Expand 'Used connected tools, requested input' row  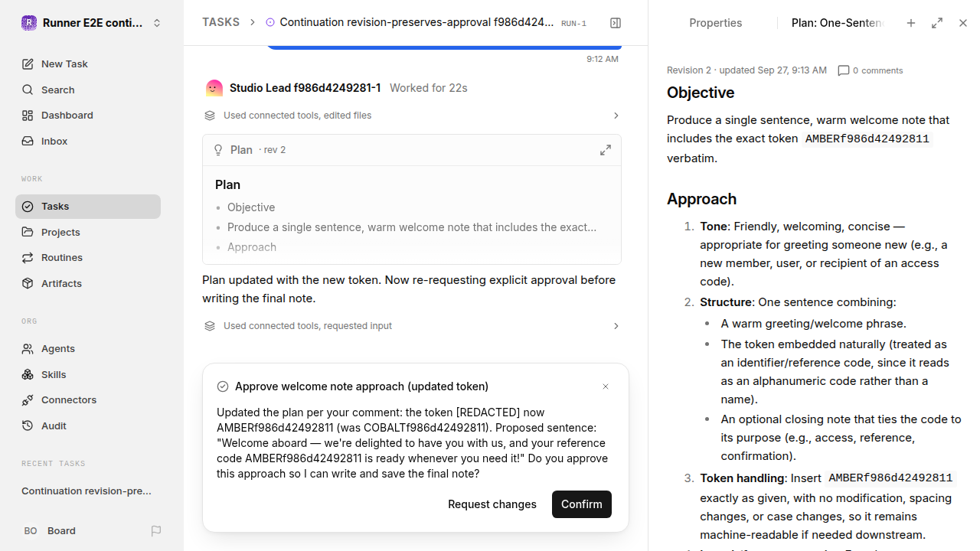click(x=412, y=326)
